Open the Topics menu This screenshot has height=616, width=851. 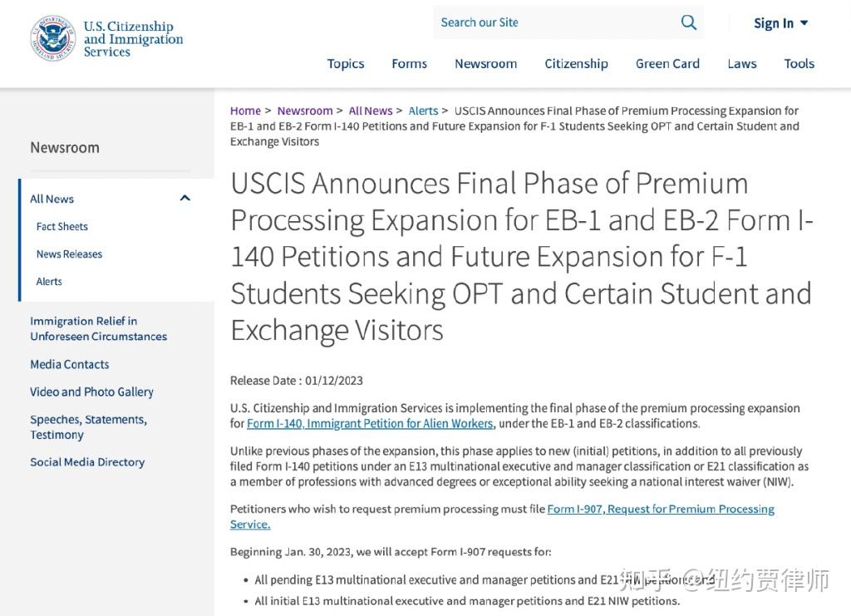click(x=345, y=63)
